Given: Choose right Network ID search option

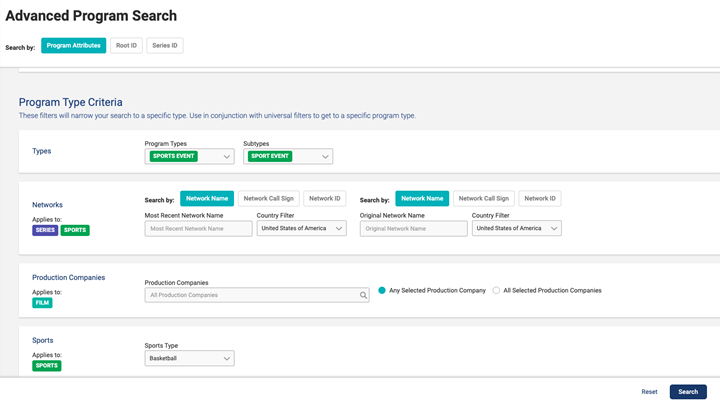Looking at the screenshot, I should pos(540,198).
